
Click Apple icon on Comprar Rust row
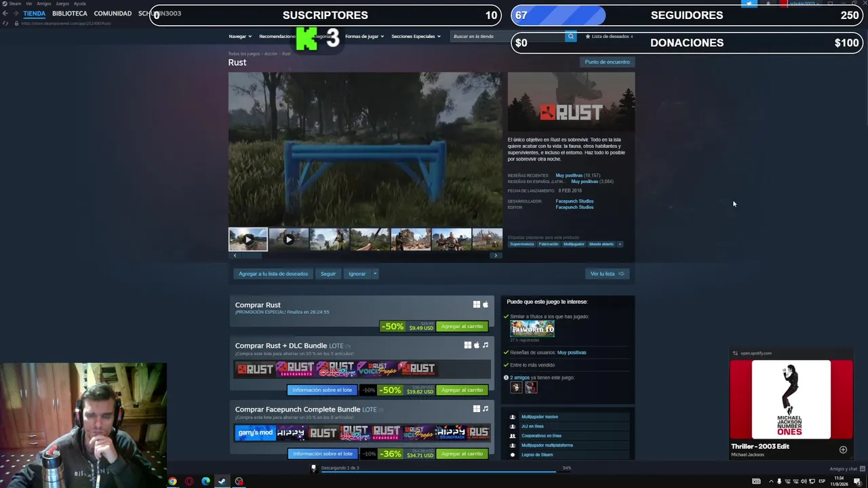click(x=486, y=305)
